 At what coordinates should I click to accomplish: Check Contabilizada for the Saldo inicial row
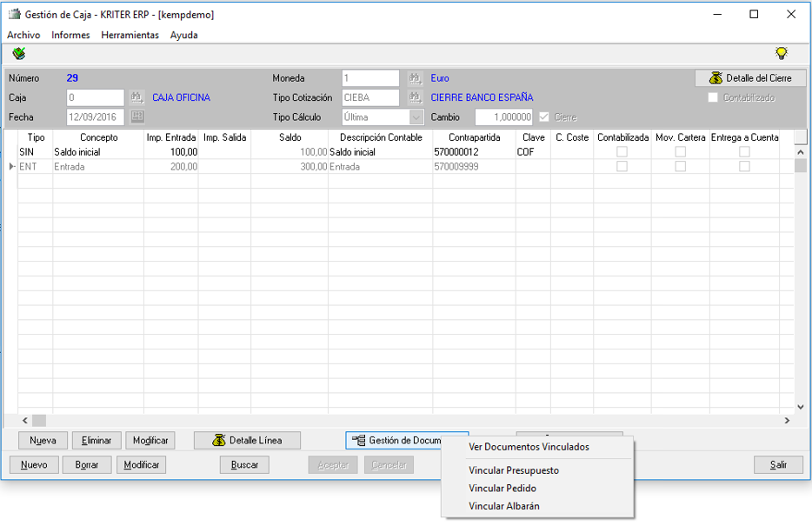(x=622, y=151)
